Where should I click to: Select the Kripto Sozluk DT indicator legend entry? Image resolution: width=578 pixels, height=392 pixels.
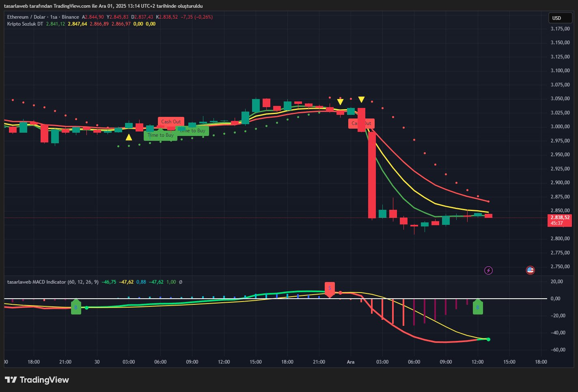click(25, 24)
